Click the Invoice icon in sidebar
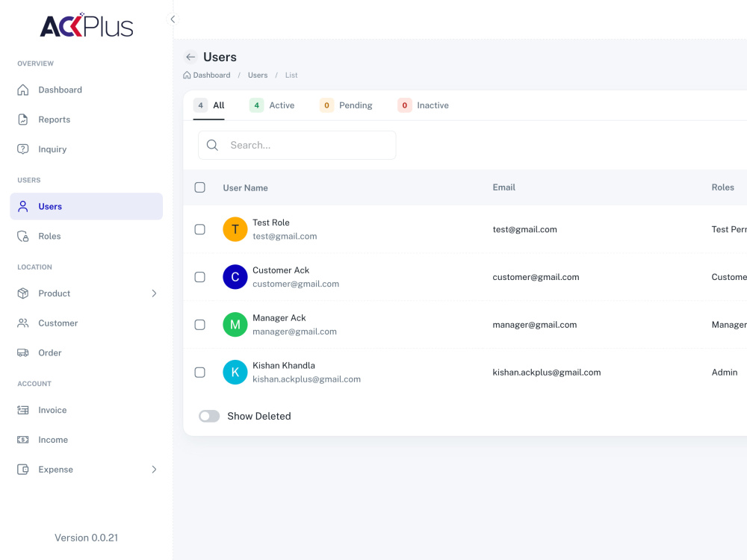747x560 pixels. 23,410
